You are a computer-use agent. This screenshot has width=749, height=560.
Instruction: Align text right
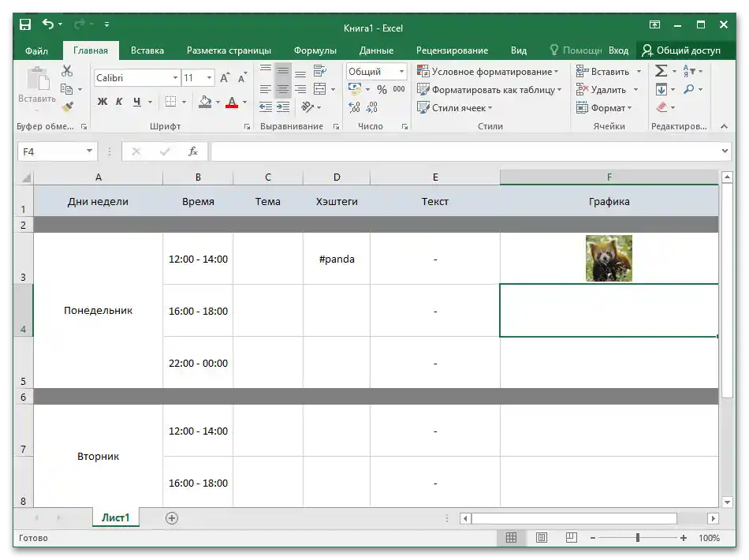point(300,89)
